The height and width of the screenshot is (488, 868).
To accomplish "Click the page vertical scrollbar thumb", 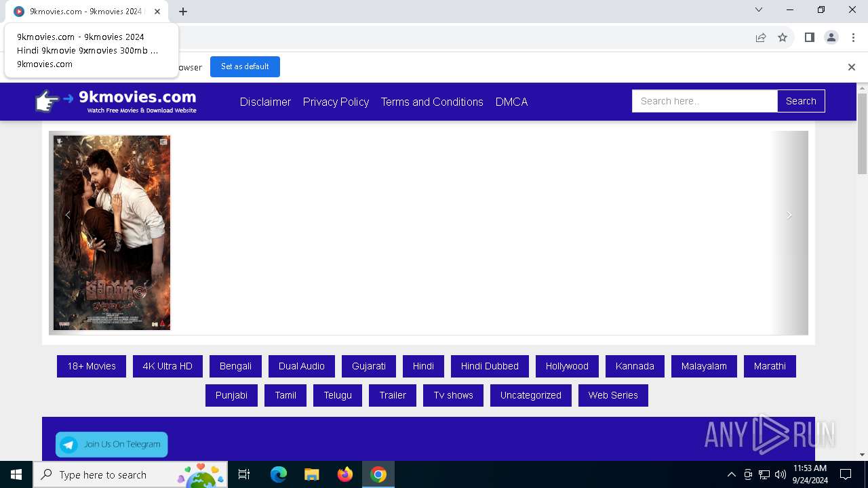I will pyautogui.click(x=863, y=134).
